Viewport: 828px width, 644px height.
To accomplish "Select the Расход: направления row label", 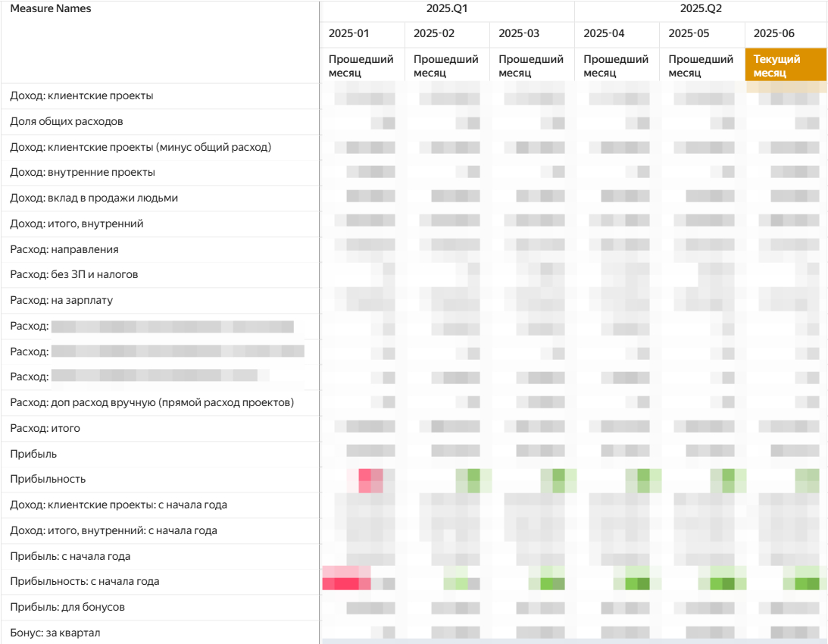I will tap(64, 249).
